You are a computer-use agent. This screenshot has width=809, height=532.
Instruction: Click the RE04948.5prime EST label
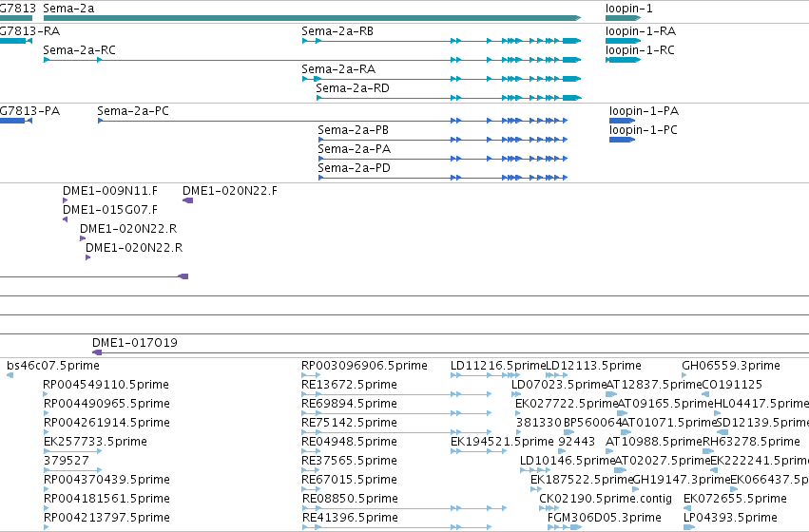(x=349, y=442)
